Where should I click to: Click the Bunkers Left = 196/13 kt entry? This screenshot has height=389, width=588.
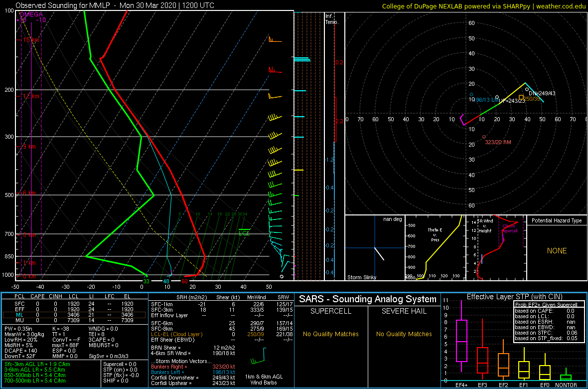[x=193, y=372]
